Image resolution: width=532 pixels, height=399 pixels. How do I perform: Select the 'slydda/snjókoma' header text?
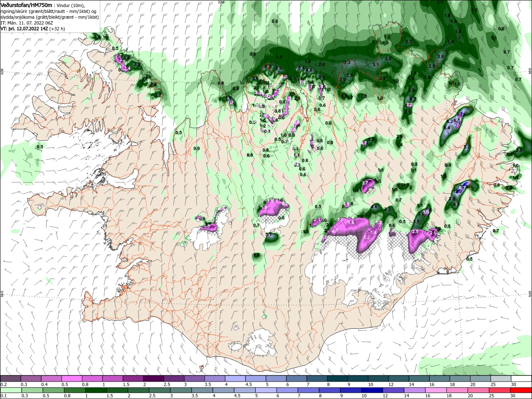[17, 17]
